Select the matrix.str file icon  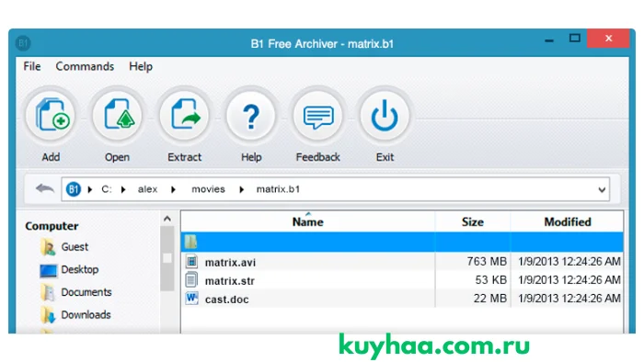[x=191, y=280]
